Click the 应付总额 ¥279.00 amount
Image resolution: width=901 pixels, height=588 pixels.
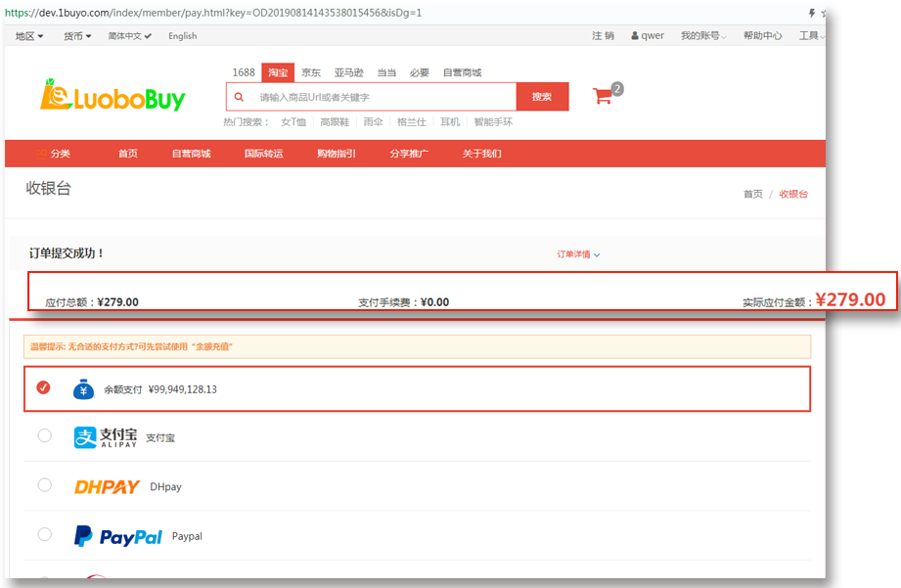[92, 302]
